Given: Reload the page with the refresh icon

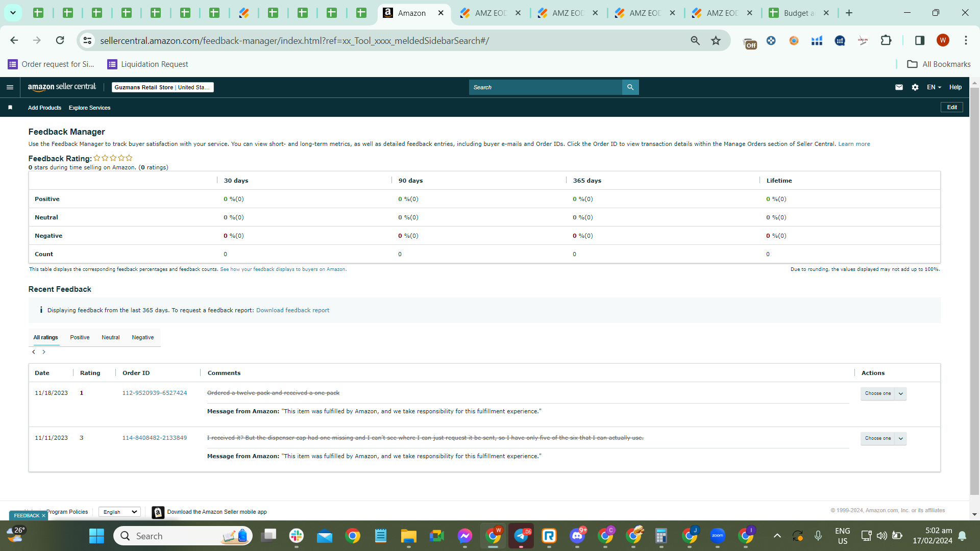Looking at the screenshot, I should (60, 40).
